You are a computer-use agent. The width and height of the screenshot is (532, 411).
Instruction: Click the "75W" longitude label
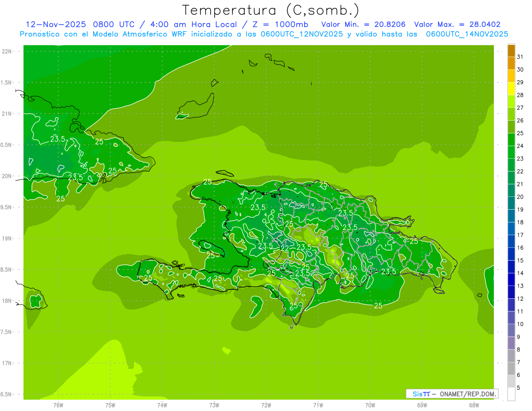(110, 405)
